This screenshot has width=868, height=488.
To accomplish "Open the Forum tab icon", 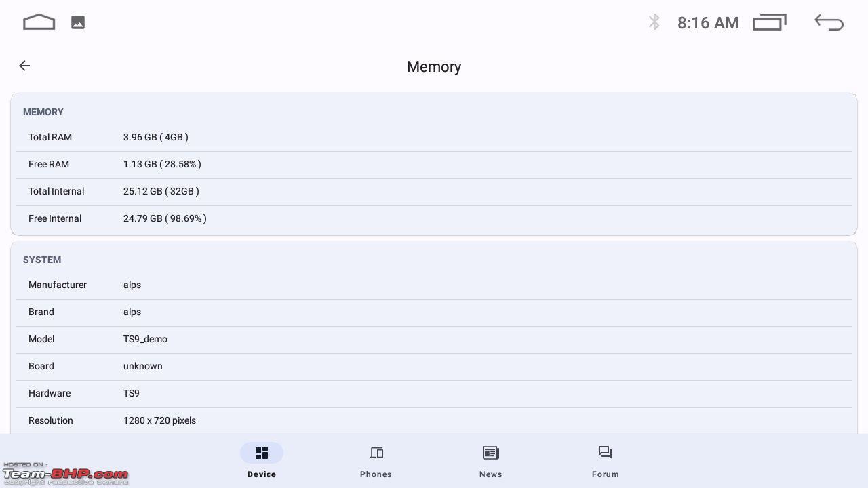I will [x=606, y=453].
